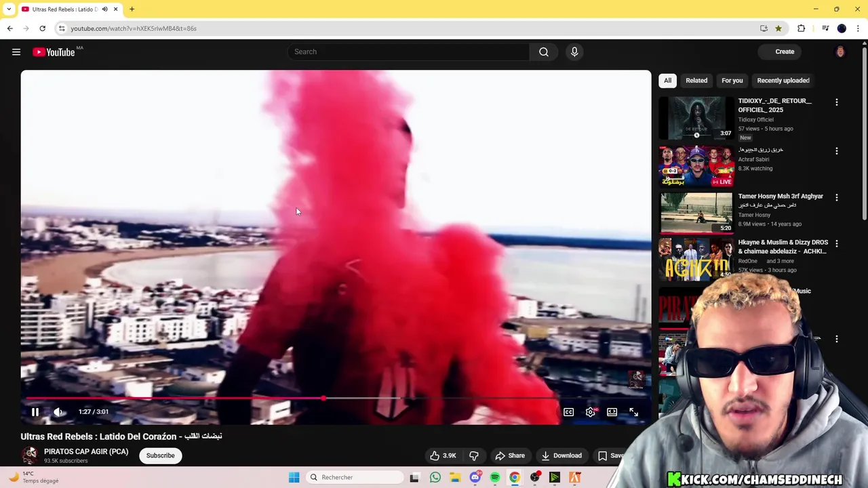Reload the current page
This screenshot has width=868, height=488.
click(42, 28)
